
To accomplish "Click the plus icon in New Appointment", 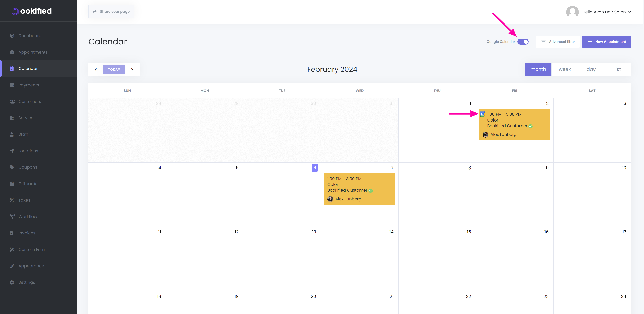I will coord(590,42).
